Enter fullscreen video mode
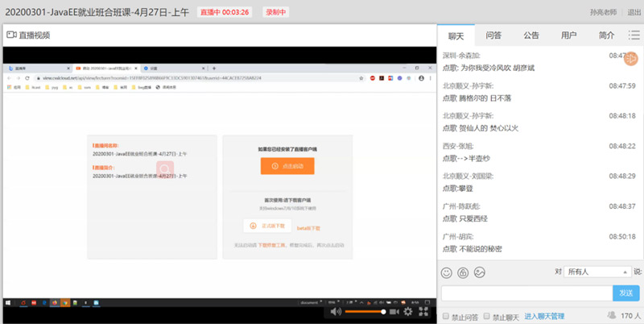This screenshot has width=644, height=324. (x=423, y=311)
